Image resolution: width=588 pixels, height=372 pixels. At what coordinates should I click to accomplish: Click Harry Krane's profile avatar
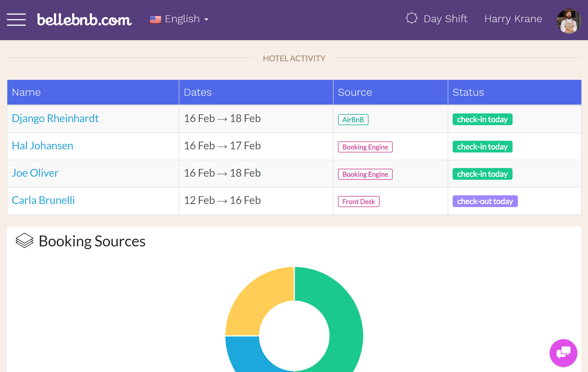569,21
